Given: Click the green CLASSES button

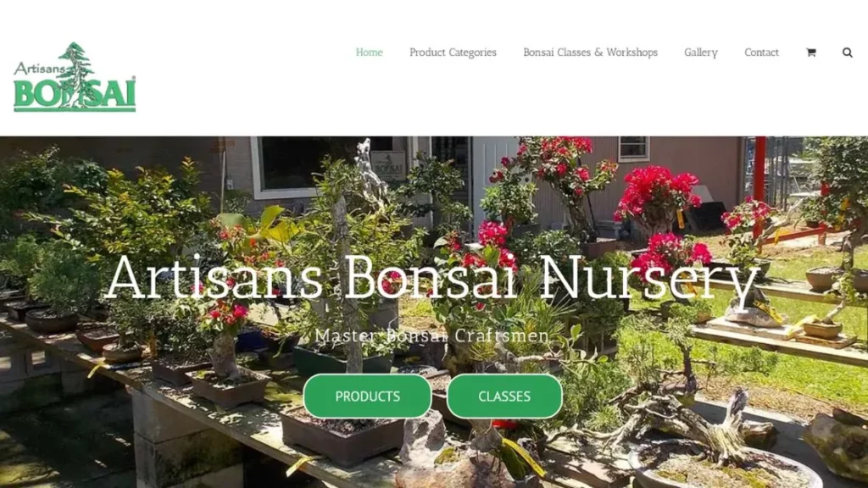Looking at the screenshot, I should (504, 396).
